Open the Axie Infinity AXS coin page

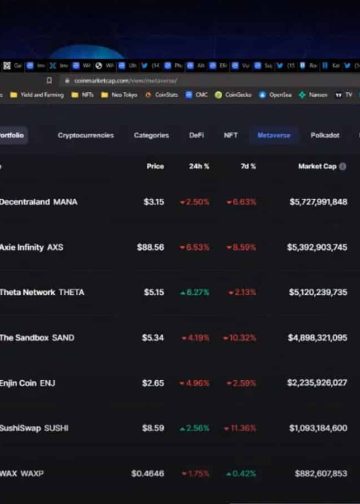(x=32, y=247)
